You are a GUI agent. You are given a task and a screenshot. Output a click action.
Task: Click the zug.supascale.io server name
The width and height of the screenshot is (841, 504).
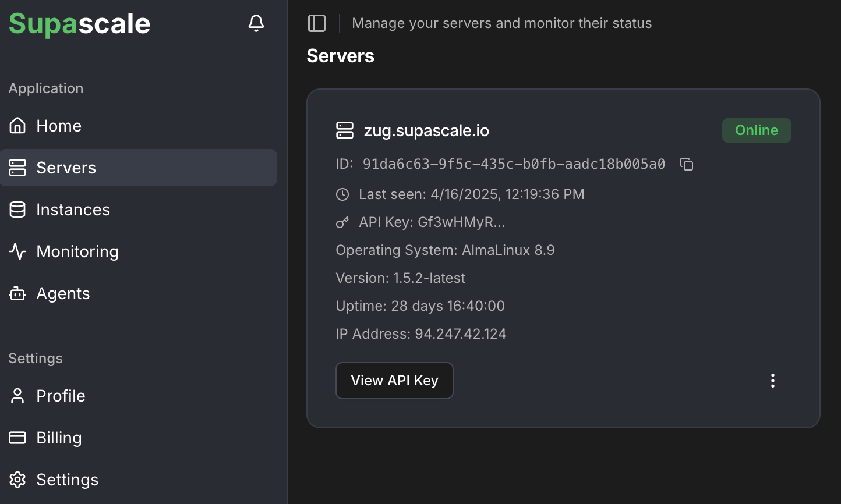coord(426,130)
